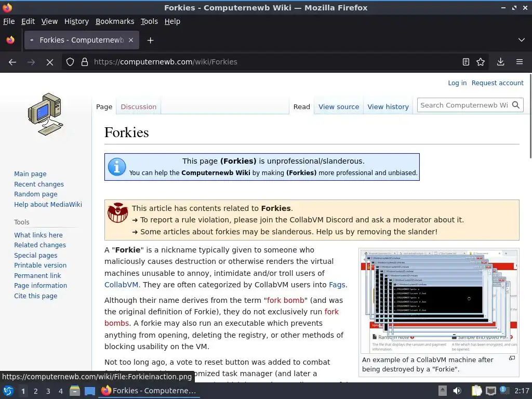The image size is (532, 399).
Task: Click the wiki search magnifier icon
Action: (x=516, y=105)
